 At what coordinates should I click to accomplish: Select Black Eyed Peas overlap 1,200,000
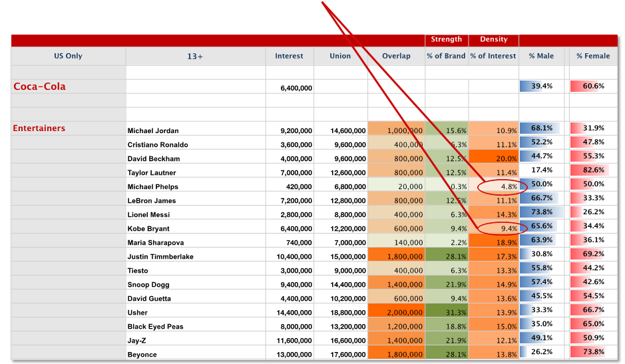[x=396, y=325]
